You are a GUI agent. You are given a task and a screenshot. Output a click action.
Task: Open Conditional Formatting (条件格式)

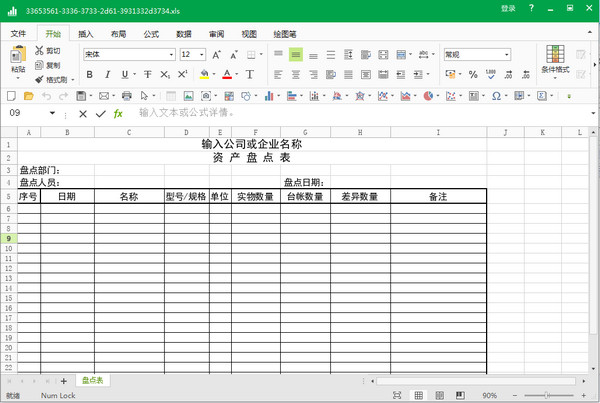pyautogui.click(x=555, y=60)
